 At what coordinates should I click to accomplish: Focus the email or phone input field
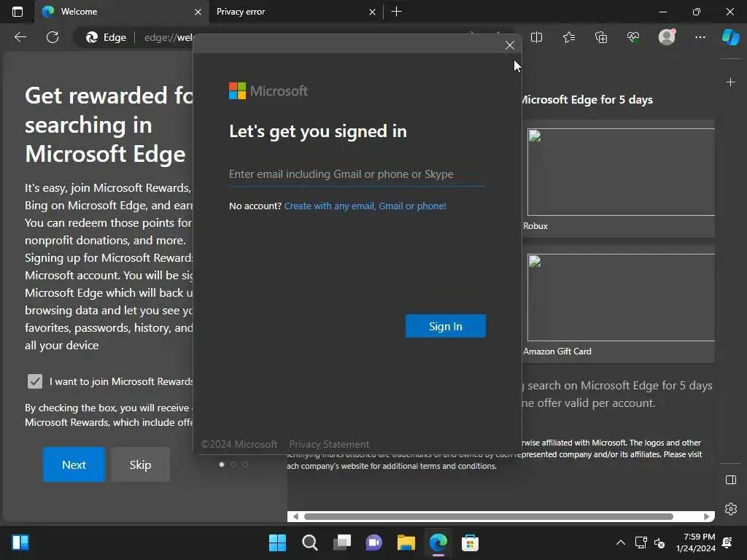pyautogui.click(x=357, y=174)
